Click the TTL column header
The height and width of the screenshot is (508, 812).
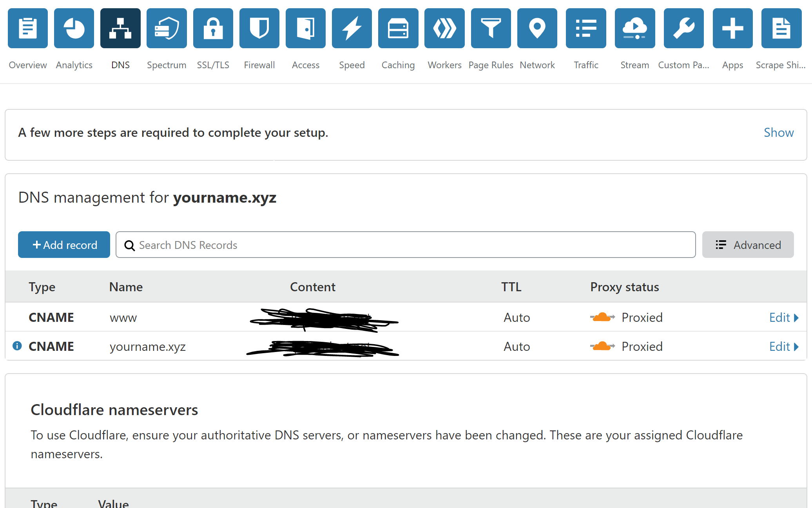(511, 287)
